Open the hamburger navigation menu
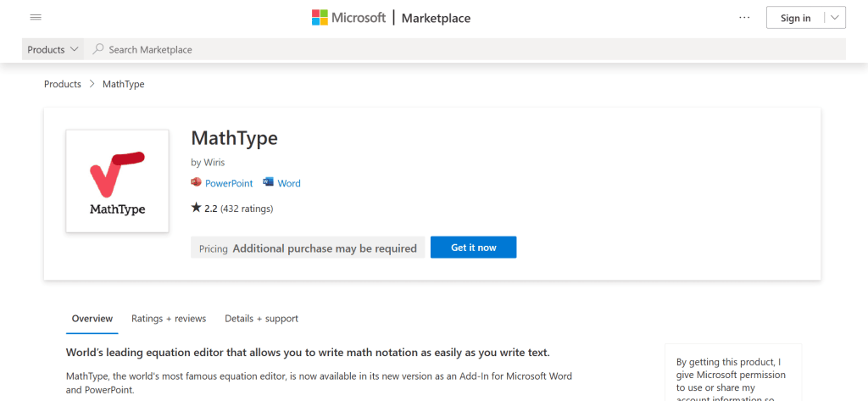Viewport: 868px width, 401px height. (x=36, y=18)
